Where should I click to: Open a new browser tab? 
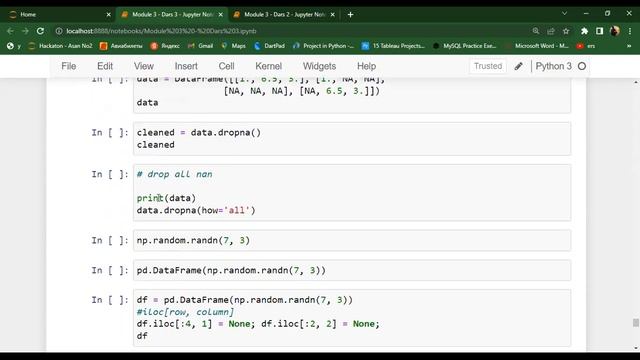[x=350, y=14]
